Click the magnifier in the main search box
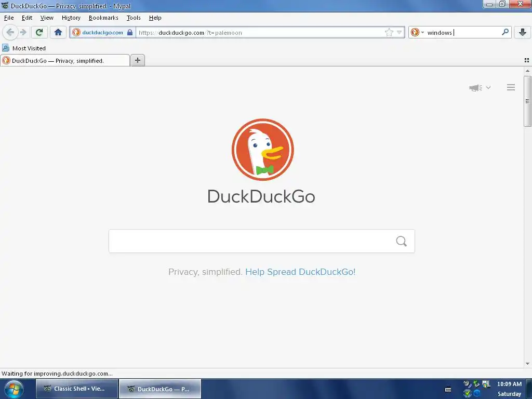The height and width of the screenshot is (399, 532). [x=402, y=241]
